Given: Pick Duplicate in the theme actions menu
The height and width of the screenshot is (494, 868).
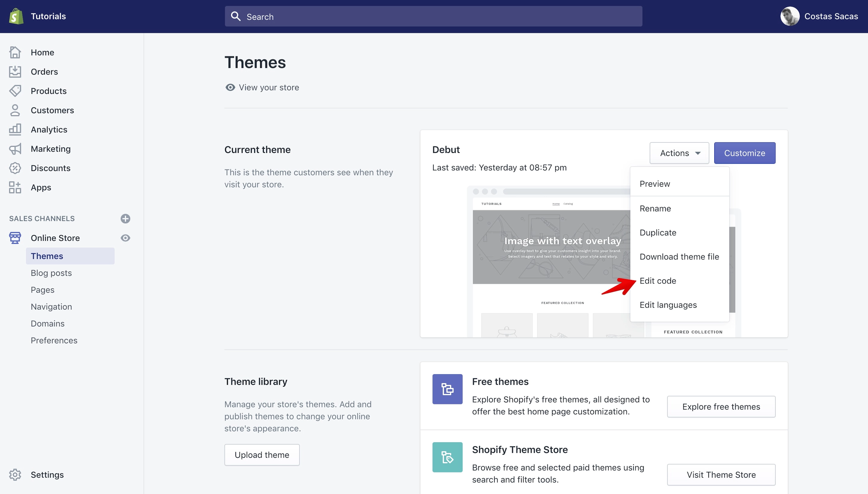Looking at the screenshot, I should pyautogui.click(x=658, y=233).
